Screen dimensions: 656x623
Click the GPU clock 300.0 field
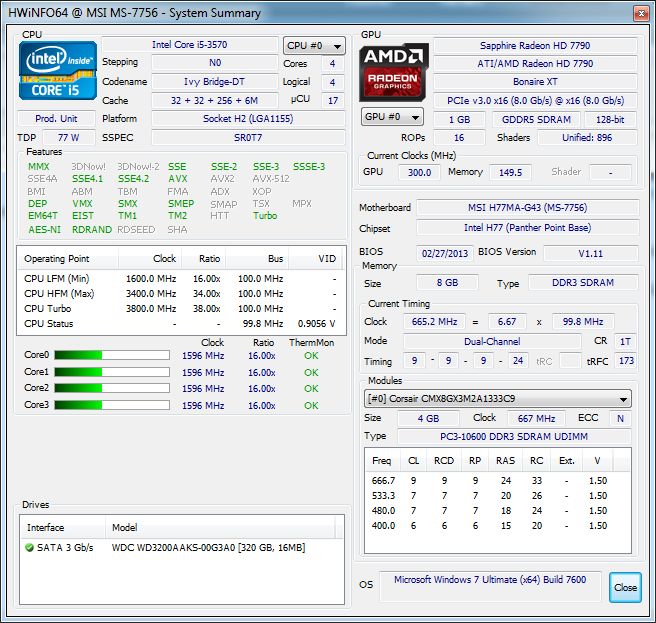click(x=419, y=172)
